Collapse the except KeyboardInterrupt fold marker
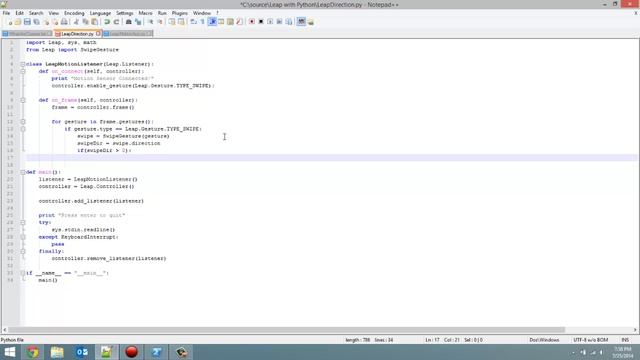Image resolution: width=640 pixels, height=360 pixels. pos(23,237)
